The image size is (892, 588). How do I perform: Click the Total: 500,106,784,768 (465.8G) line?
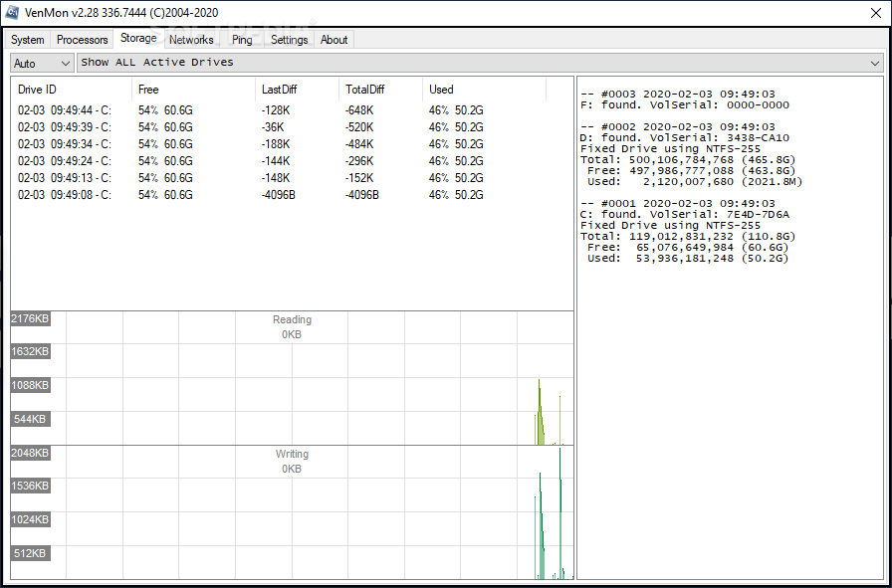click(x=688, y=160)
